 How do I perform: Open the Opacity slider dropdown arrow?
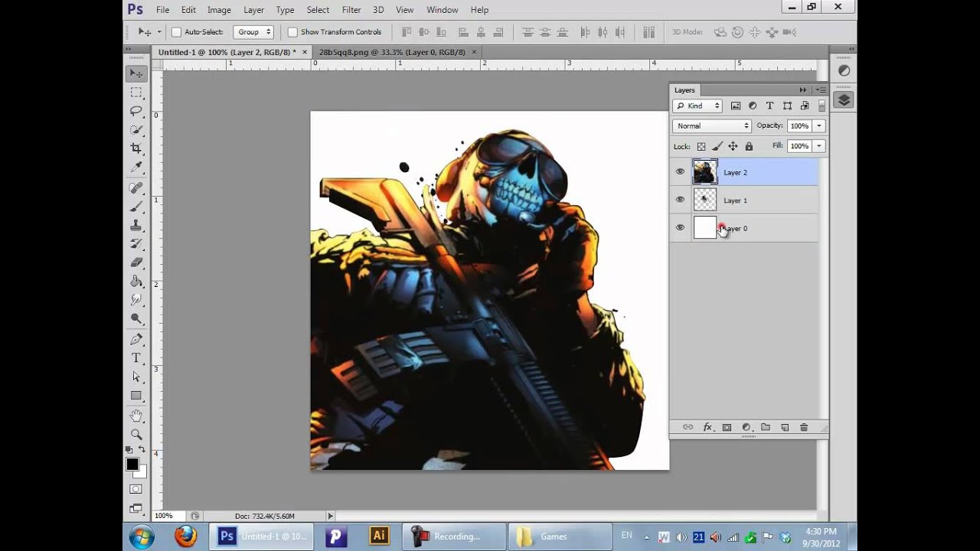pyautogui.click(x=819, y=126)
